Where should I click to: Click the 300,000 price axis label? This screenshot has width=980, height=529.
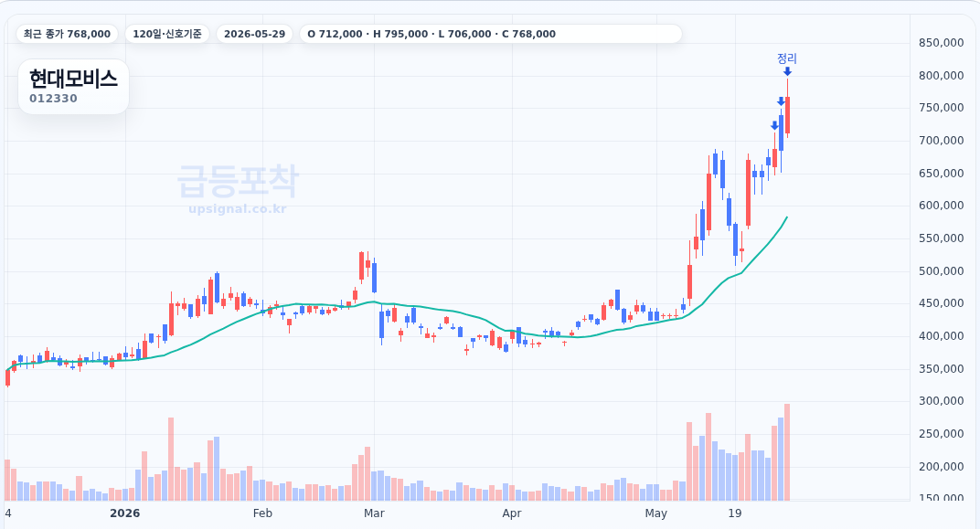tap(942, 401)
